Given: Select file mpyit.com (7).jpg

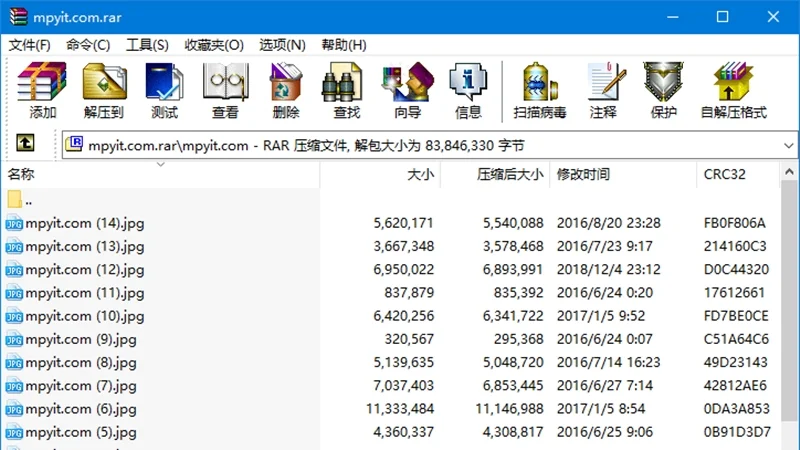Looking at the screenshot, I should [81, 386].
